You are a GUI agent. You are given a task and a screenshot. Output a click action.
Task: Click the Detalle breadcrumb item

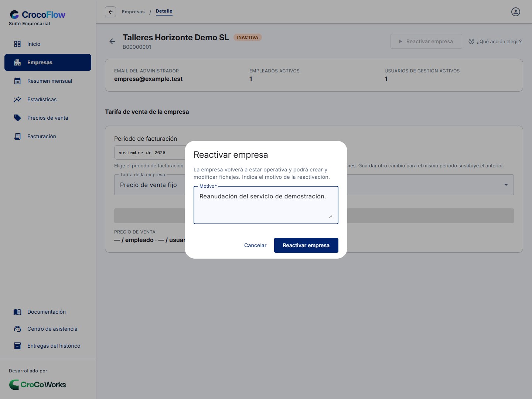[x=164, y=11]
